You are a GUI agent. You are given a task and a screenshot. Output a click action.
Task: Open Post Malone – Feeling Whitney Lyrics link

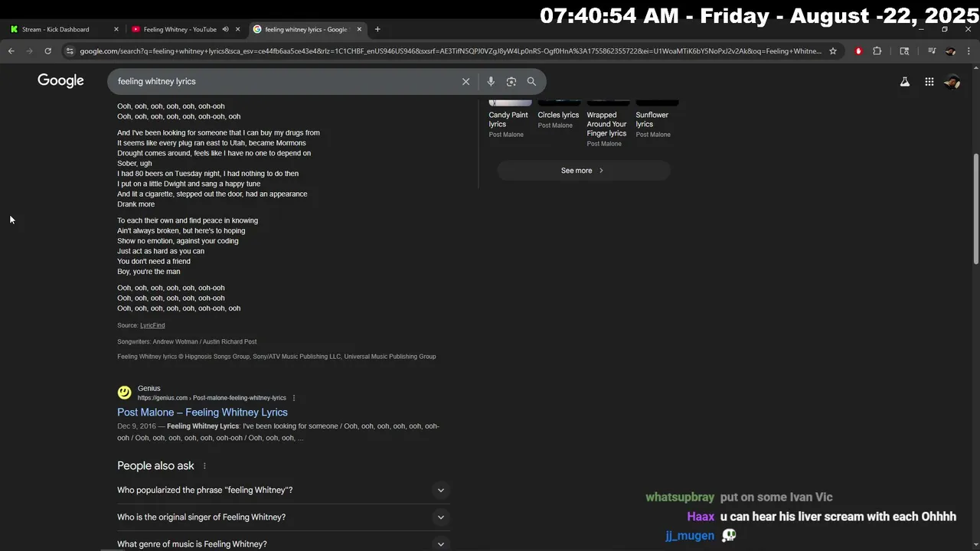tap(202, 412)
